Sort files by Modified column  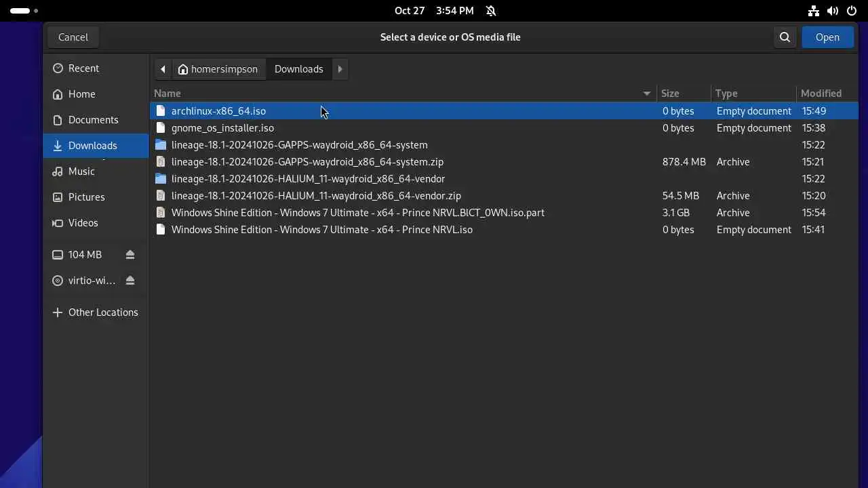(x=821, y=94)
